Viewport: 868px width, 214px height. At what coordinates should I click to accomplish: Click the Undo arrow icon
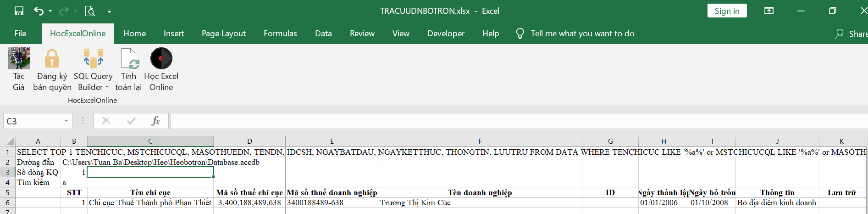coord(39,11)
